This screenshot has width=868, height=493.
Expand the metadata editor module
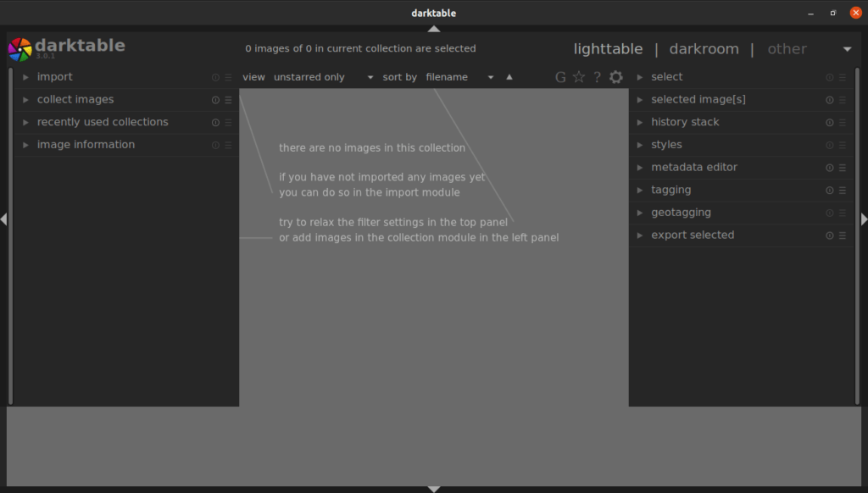(639, 168)
